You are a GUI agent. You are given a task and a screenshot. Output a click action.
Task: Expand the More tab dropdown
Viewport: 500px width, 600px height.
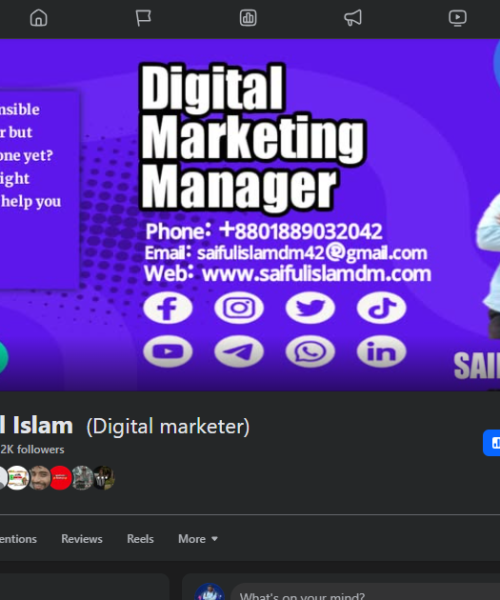pyautogui.click(x=198, y=539)
